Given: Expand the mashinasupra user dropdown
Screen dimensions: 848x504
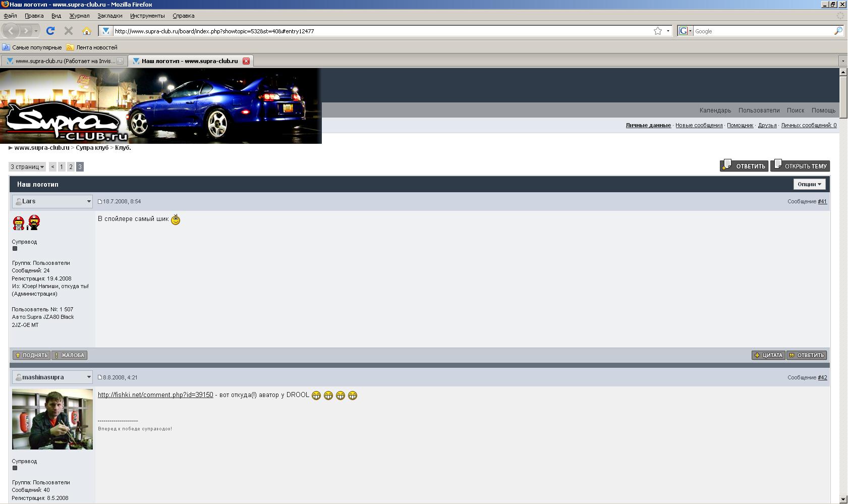Looking at the screenshot, I should pos(89,377).
